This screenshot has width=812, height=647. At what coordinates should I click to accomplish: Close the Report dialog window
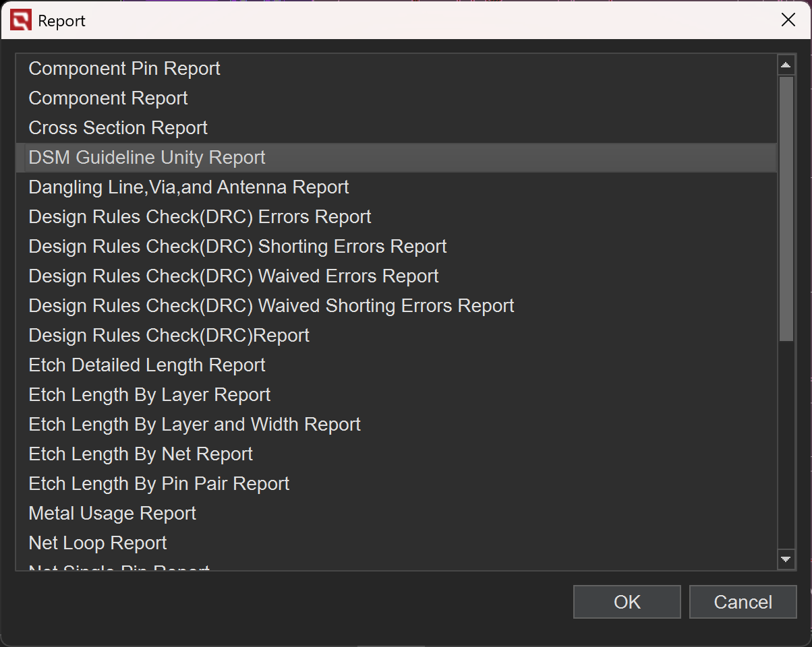point(788,20)
